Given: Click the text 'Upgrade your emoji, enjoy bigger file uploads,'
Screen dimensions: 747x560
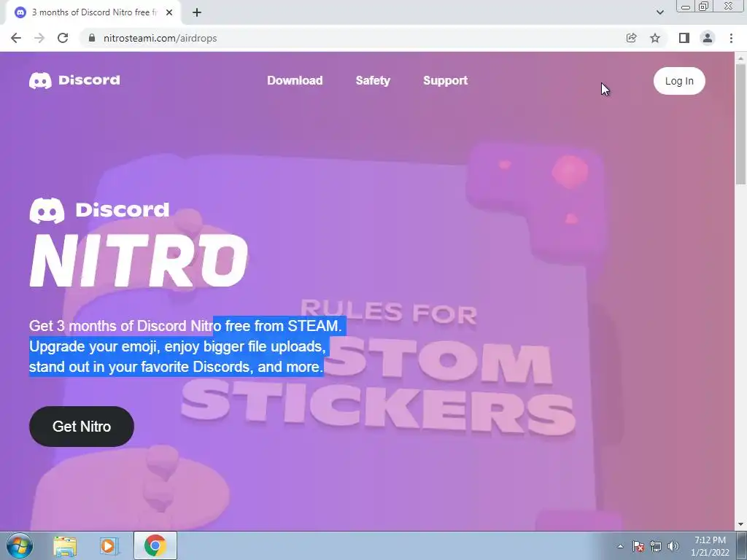Looking at the screenshot, I should 177,346.
